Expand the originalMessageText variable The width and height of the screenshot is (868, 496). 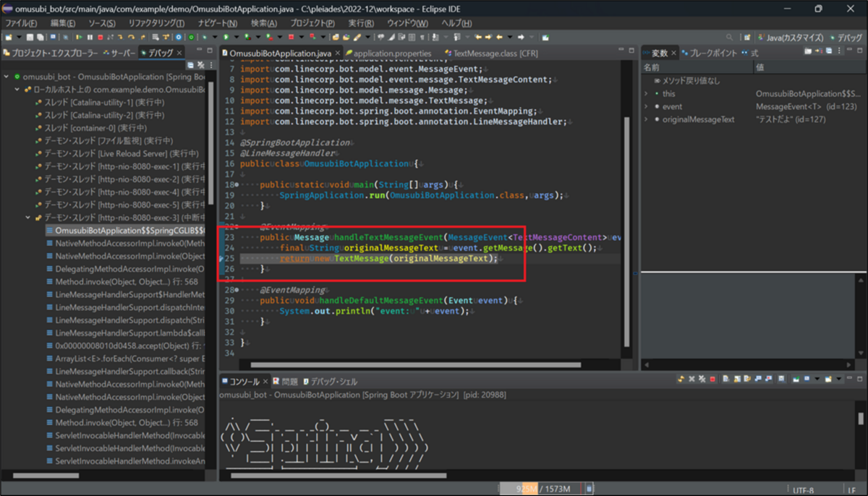click(x=647, y=119)
